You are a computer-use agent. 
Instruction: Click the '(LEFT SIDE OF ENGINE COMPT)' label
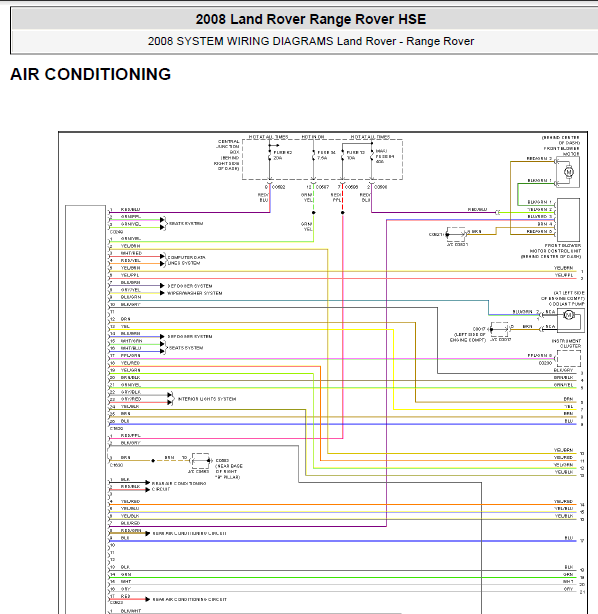(x=469, y=337)
